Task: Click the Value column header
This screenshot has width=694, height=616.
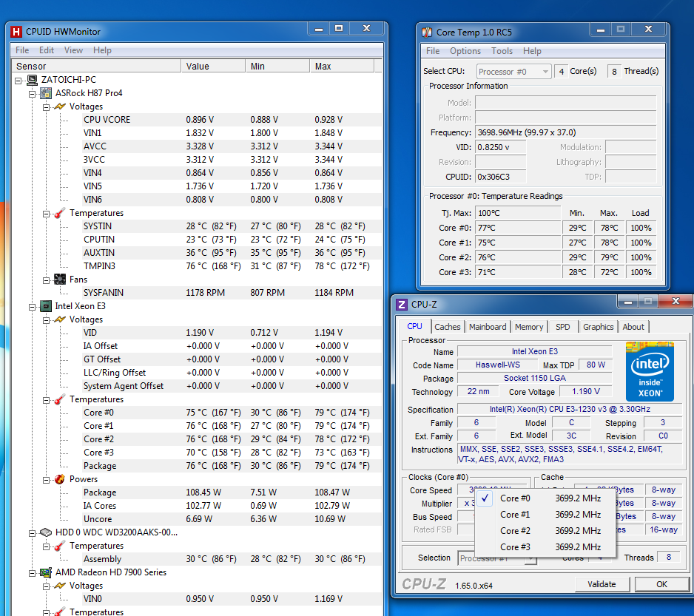Action: click(213, 66)
